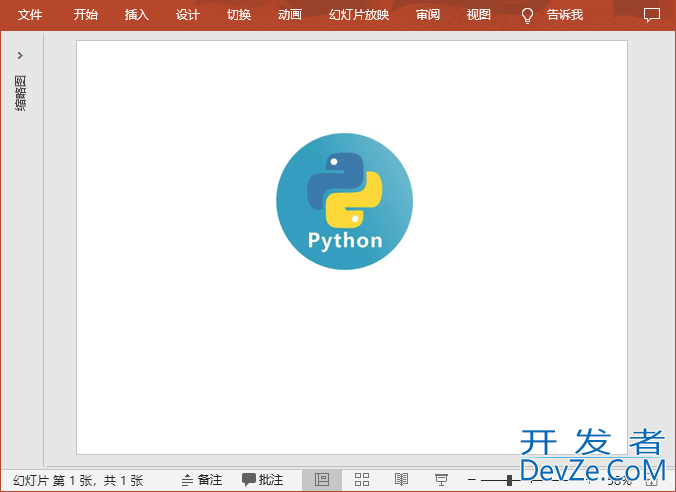
Task: Switch to reading view icon
Action: click(x=401, y=479)
